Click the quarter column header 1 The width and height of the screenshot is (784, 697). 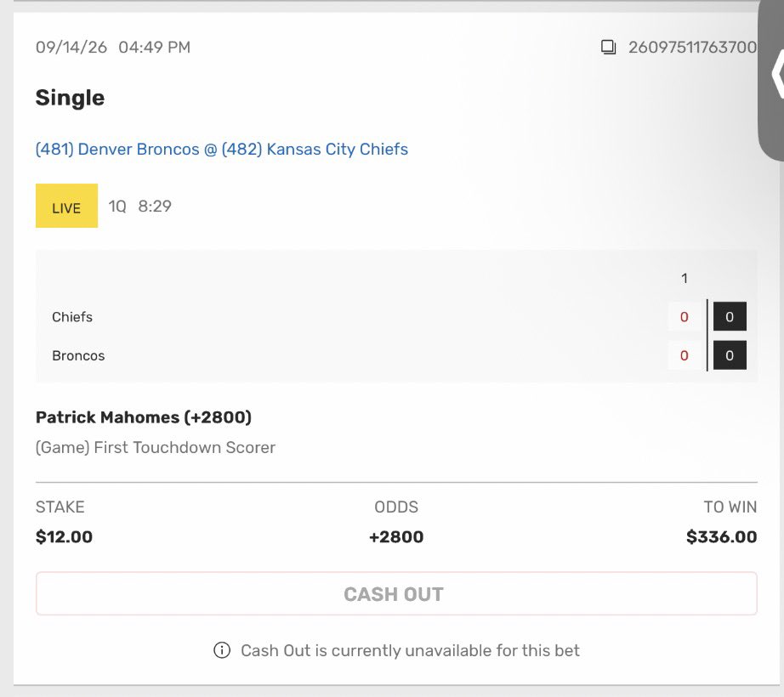click(x=685, y=278)
